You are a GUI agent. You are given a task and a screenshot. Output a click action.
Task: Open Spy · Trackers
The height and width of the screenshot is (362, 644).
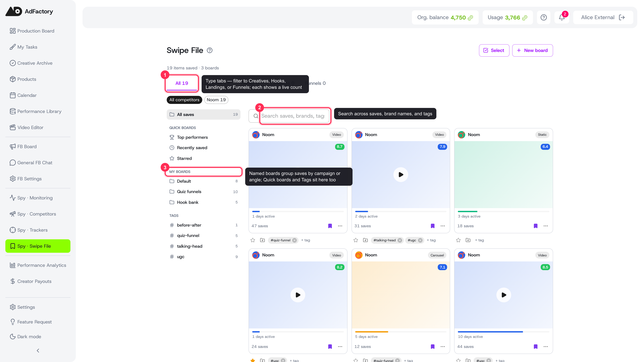[x=38, y=230]
